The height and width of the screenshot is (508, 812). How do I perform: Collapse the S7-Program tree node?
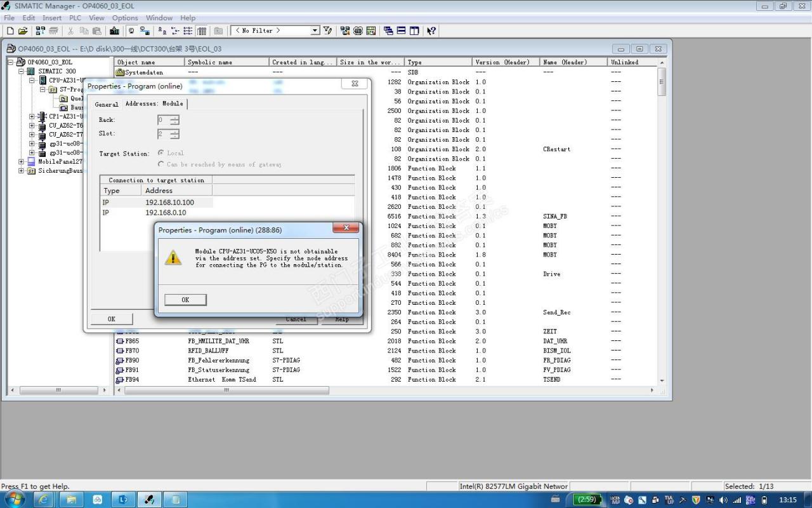tap(43, 90)
